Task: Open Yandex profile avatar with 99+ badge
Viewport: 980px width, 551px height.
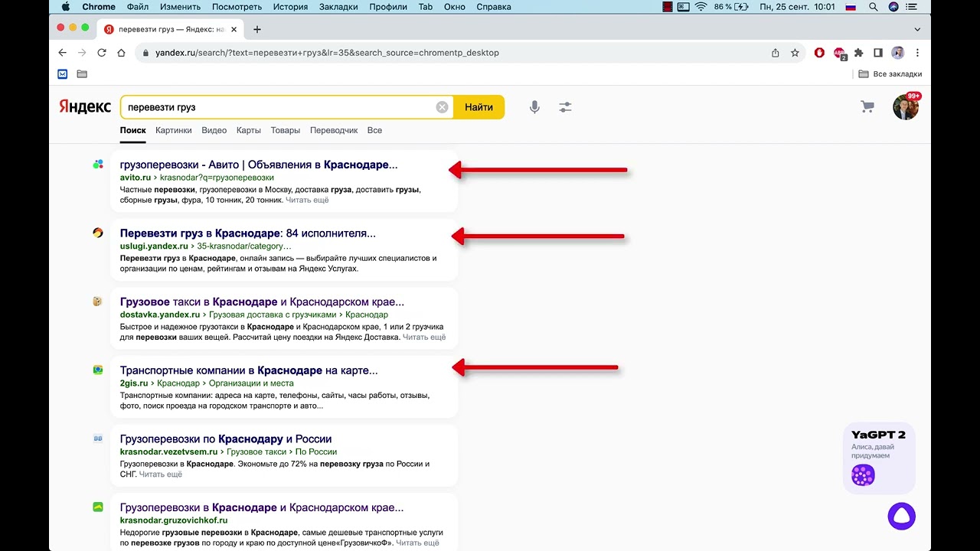Action: click(x=906, y=107)
